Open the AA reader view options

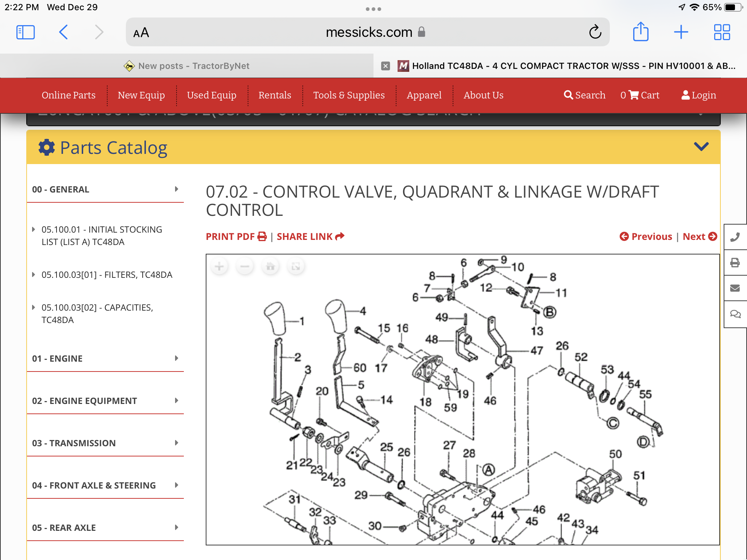point(141,33)
